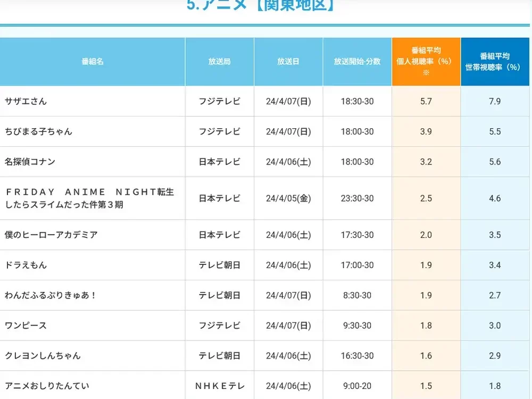Click the 放送日 column header

[288, 62]
